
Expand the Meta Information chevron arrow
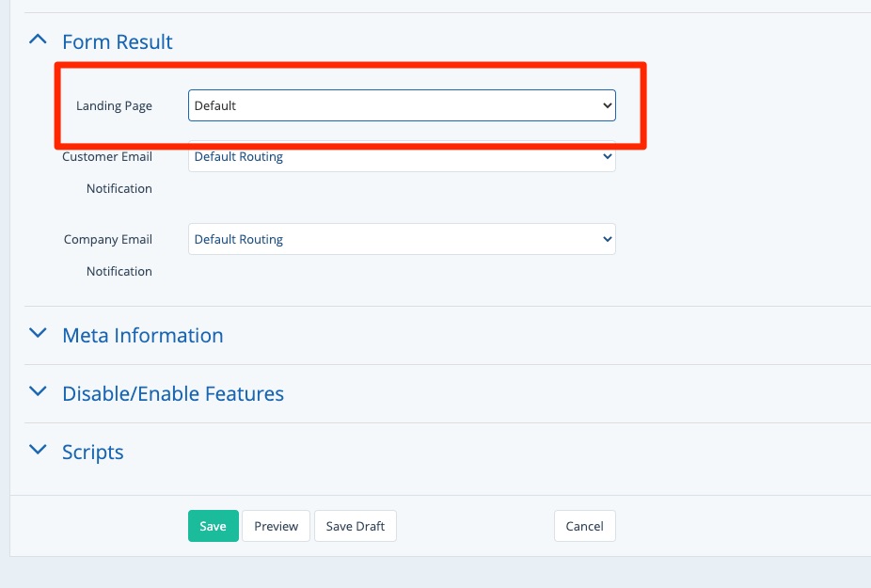pos(38,334)
